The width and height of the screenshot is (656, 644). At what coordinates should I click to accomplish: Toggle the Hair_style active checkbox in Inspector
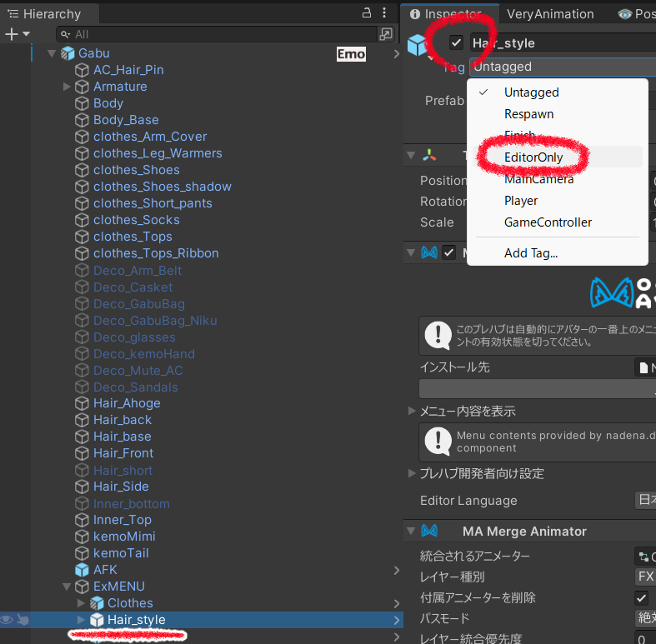pyautogui.click(x=456, y=42)
